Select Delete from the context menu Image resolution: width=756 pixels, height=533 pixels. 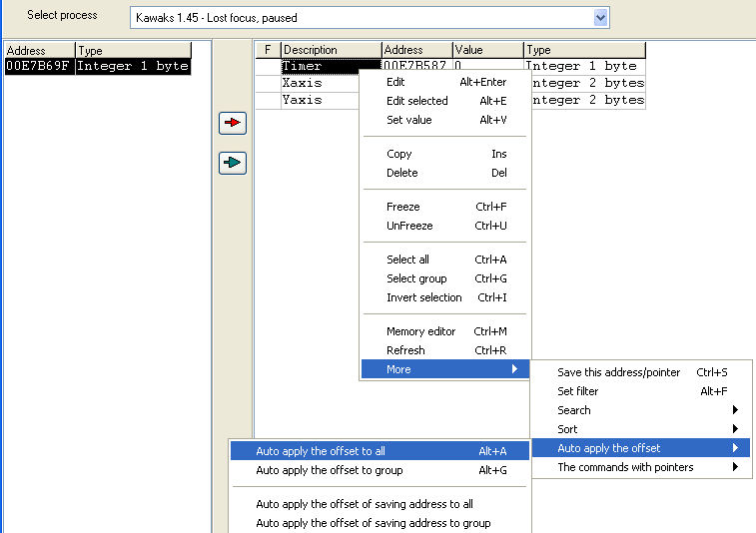coord(445,173)
